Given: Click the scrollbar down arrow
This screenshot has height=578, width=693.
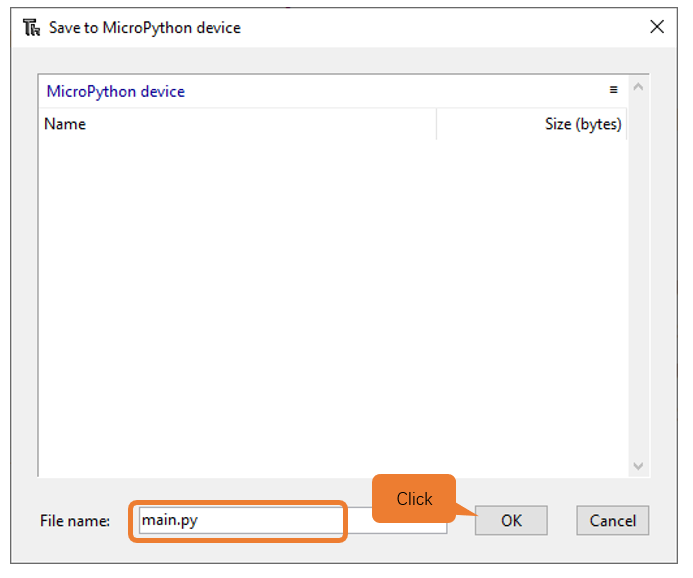Looking at the screenshot, I should (x=638, y=466).
